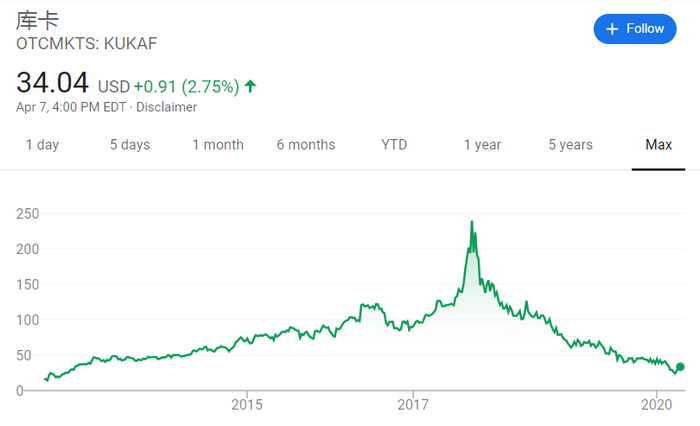Click the Follow button
This screenshot has height=426, width=700.
[635, 29]
